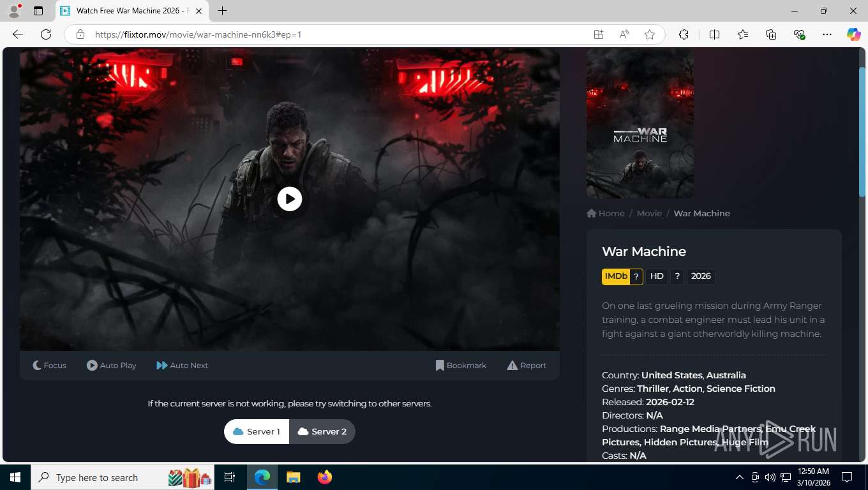Click the address bar URL
Screen dimensions: 868x490
198,34
